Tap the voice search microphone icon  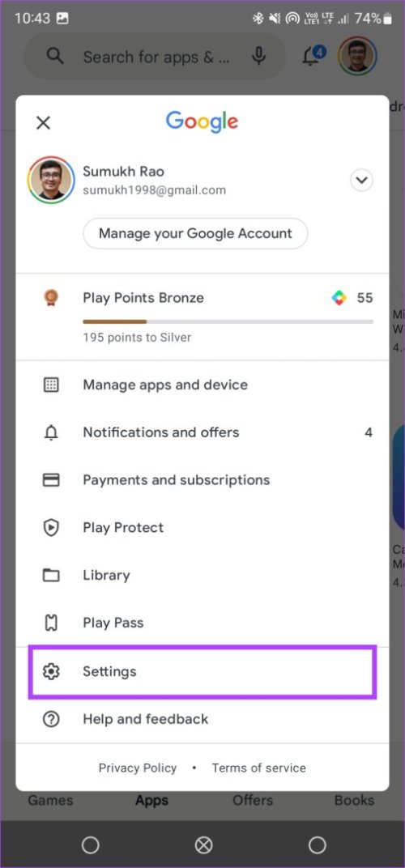coord(258,57)
